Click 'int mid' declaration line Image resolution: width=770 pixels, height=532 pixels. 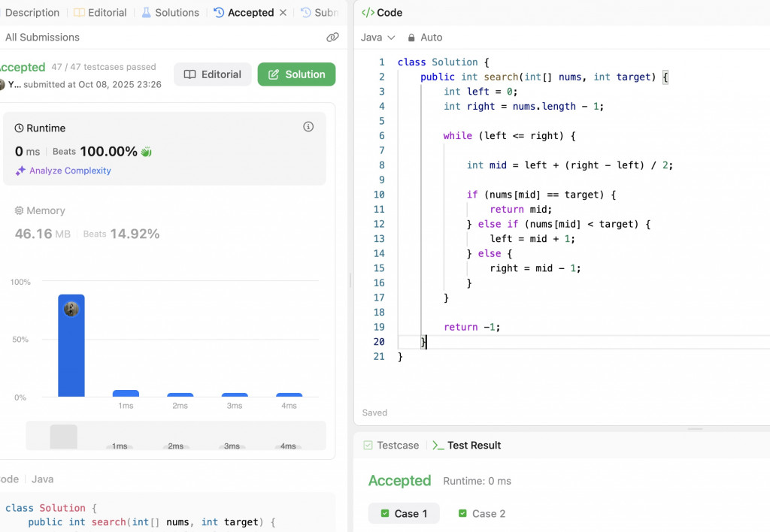click(x=570, y=165)
